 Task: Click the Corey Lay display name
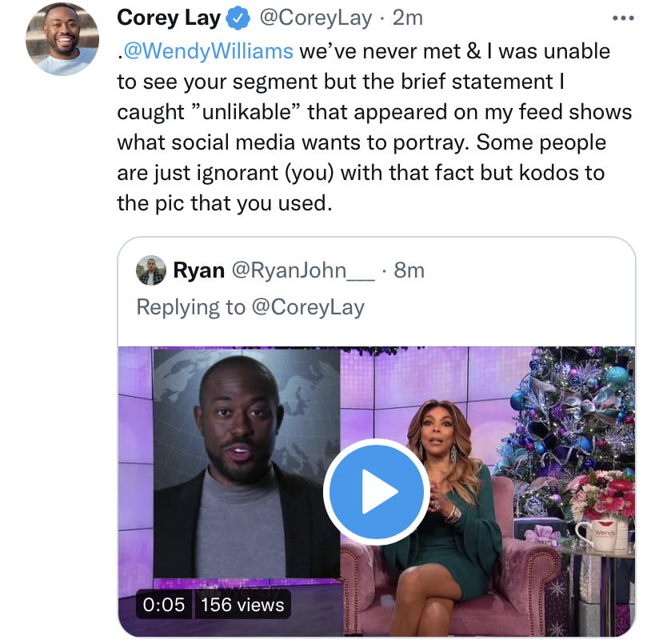coord(169,18)
